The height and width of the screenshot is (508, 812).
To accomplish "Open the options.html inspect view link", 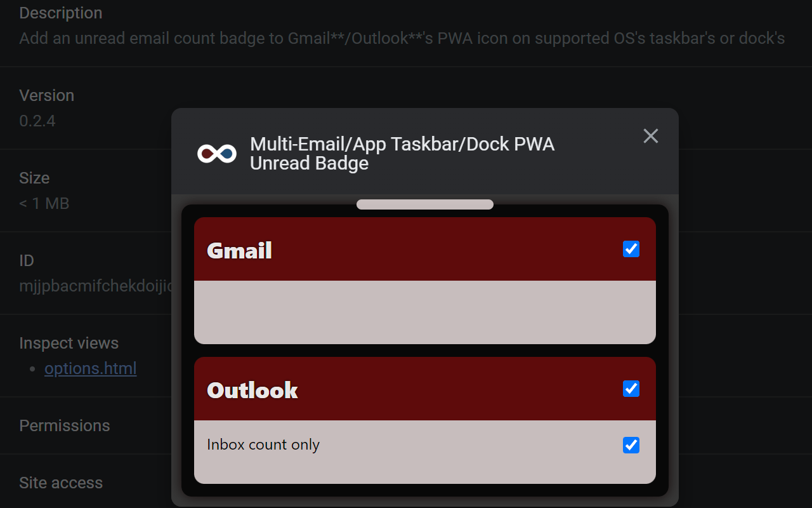I will [90, 368].
